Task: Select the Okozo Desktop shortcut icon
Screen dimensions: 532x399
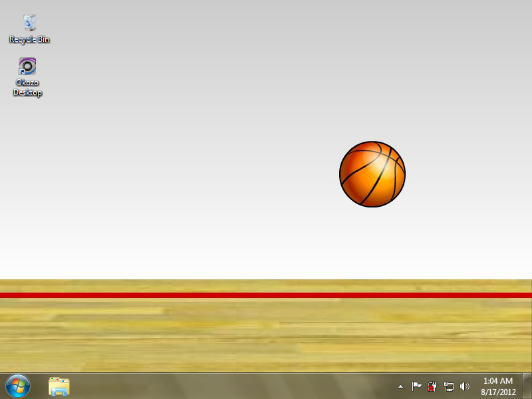Action: 27,77
